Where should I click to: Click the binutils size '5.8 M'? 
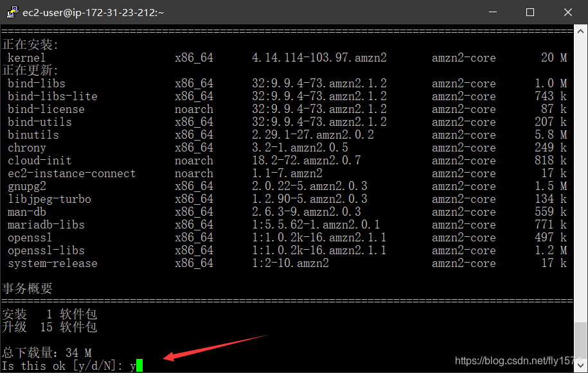tap(551, 135)
